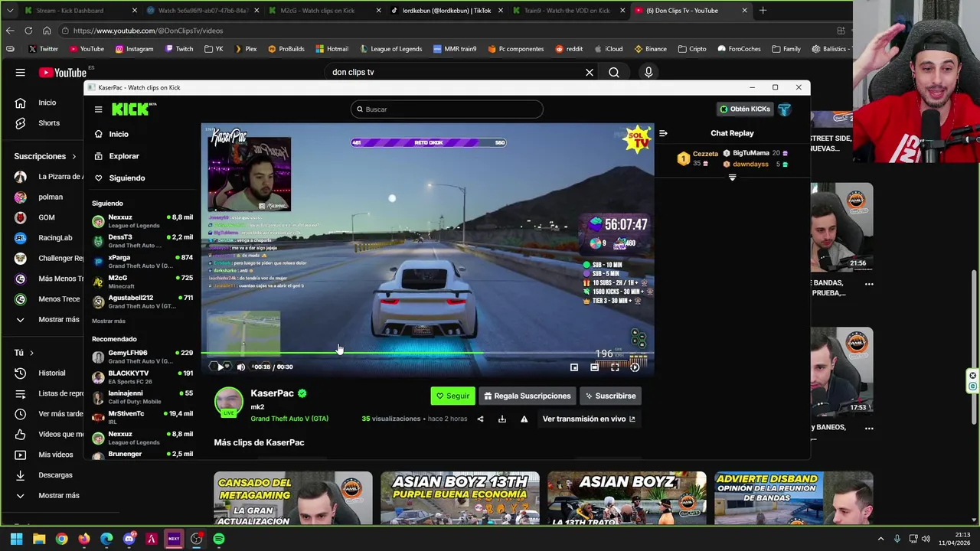This screenshot has width=980, height=551.
Task: Open MrStivenTc recommended channel
Action: [x=142, y=417]
